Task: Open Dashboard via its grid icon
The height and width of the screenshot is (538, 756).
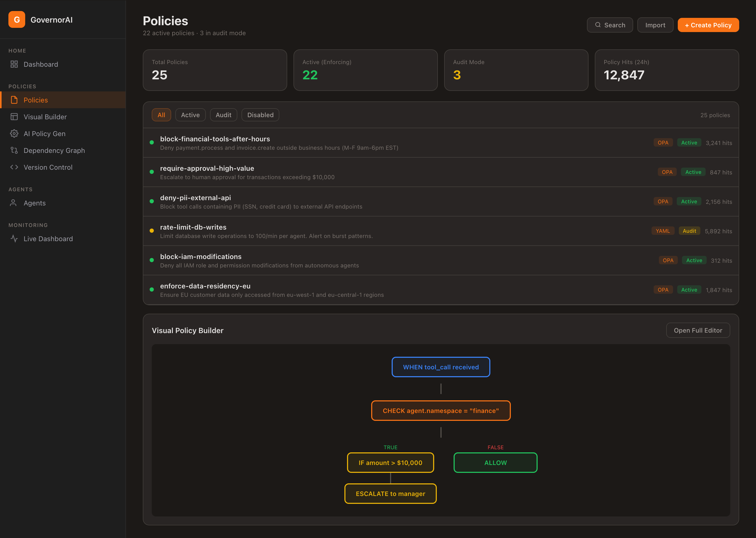Action: (x=14, y=64)
